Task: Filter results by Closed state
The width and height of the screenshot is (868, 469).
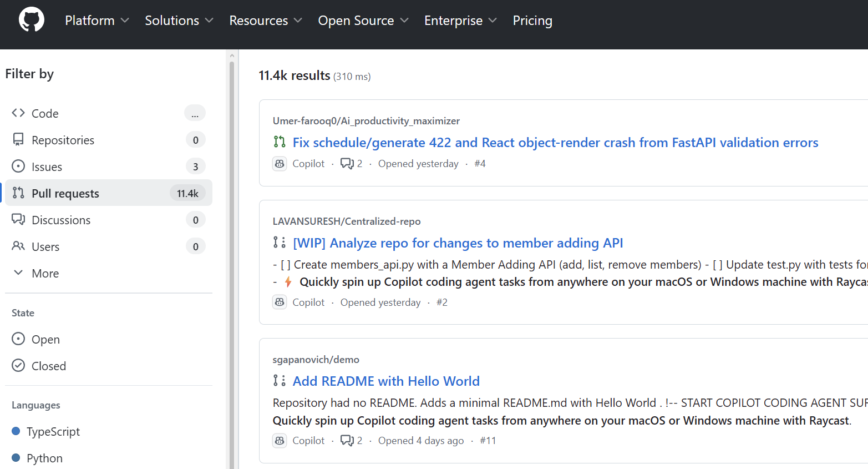Action: click(48, 366)
